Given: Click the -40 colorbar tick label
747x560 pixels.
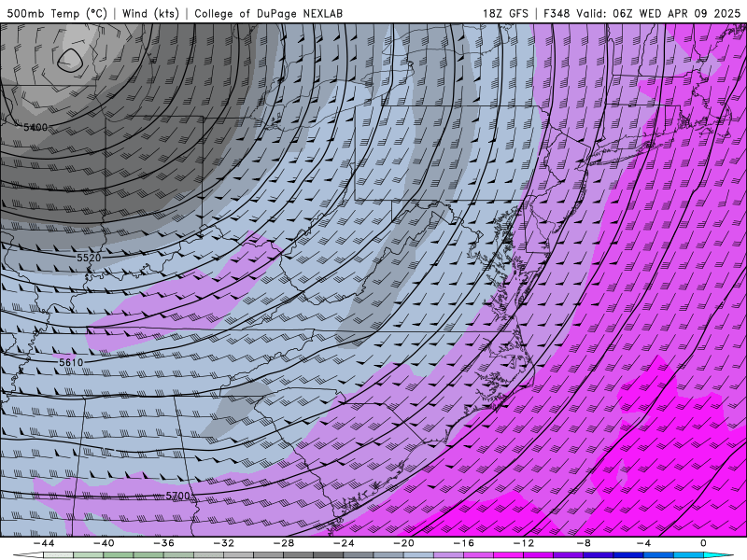Looking at the screenshot, I should point(104,543).
